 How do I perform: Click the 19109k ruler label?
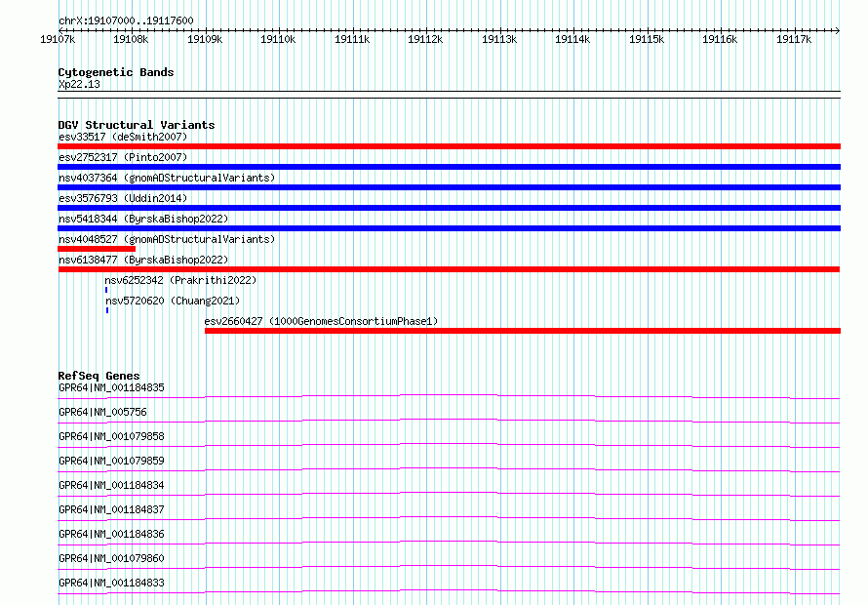pos(205,39)
